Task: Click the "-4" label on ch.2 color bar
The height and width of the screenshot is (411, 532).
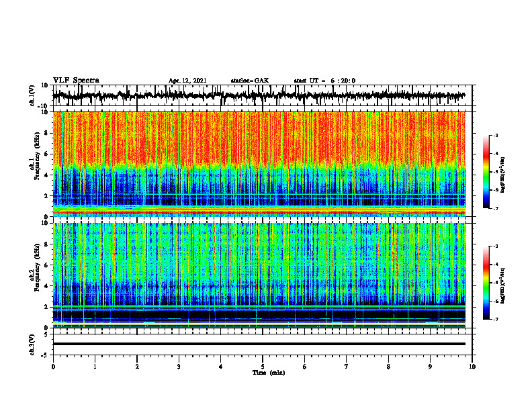Action: coord(495,265)
